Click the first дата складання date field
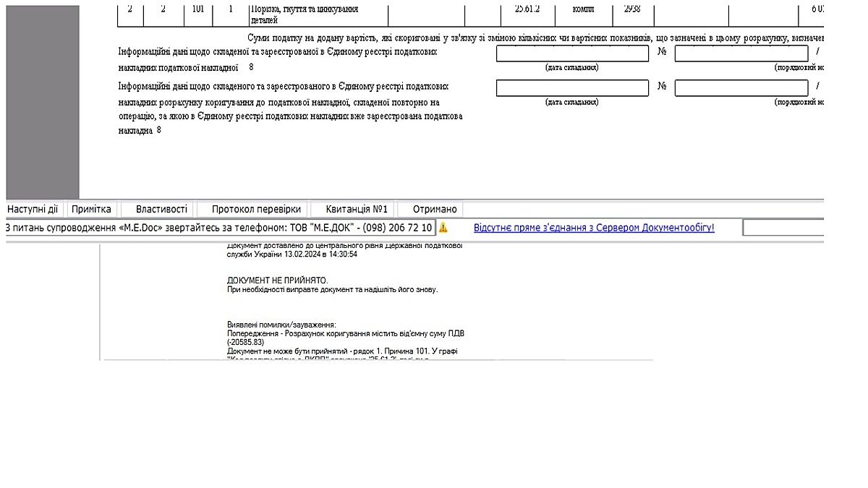 pyautogui.click(x=572, y=53)
